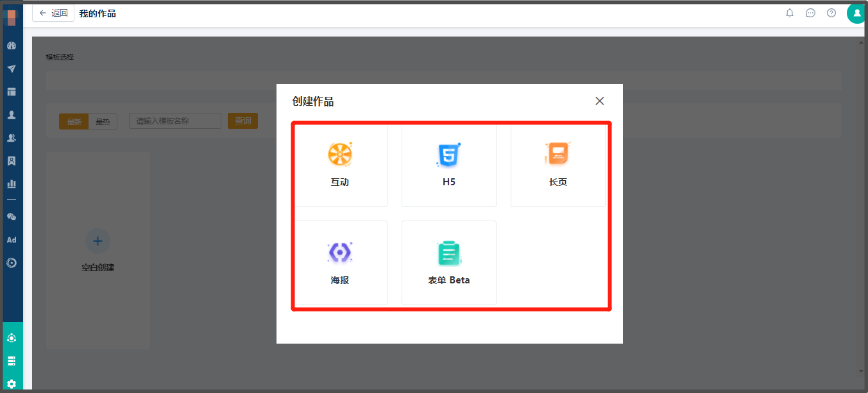Click the contact bookmark icon in sidebar
Image resolution: width=868 pixels, height=393 pixels.
(x=12, y=161)
